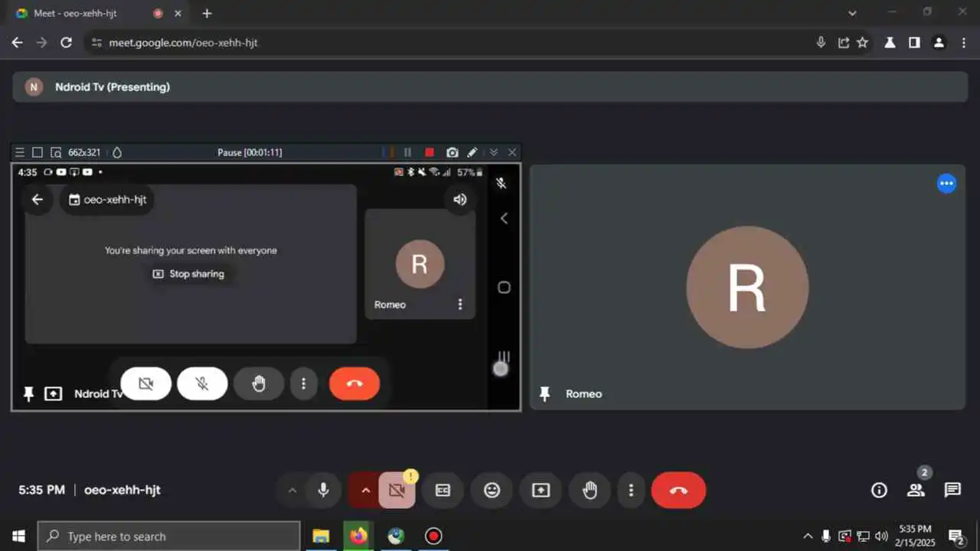
Task: Click the Ndroid Tv (Presenting) banner
Action: point(490,86)
